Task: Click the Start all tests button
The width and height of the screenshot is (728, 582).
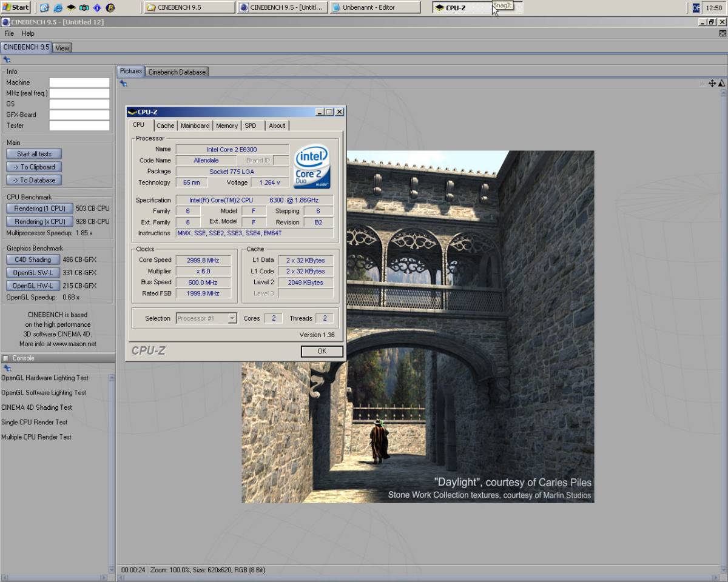Action: coord(34,154)
